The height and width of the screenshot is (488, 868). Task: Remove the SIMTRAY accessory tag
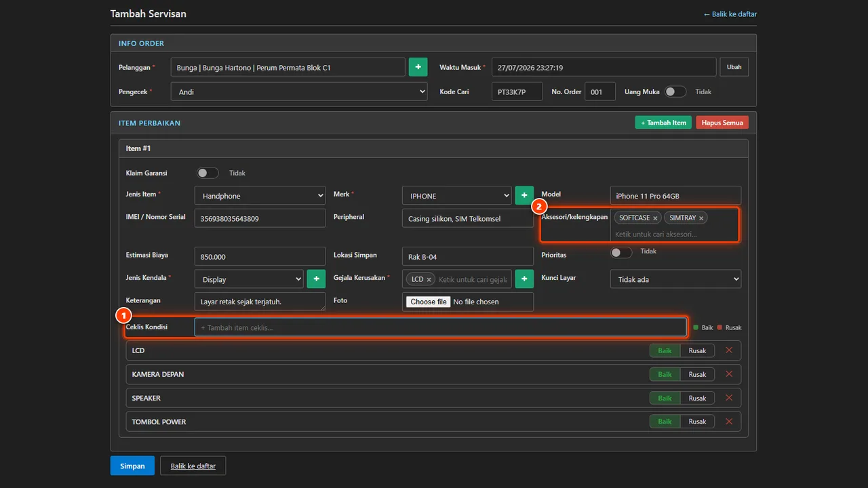tap(701, 218)
